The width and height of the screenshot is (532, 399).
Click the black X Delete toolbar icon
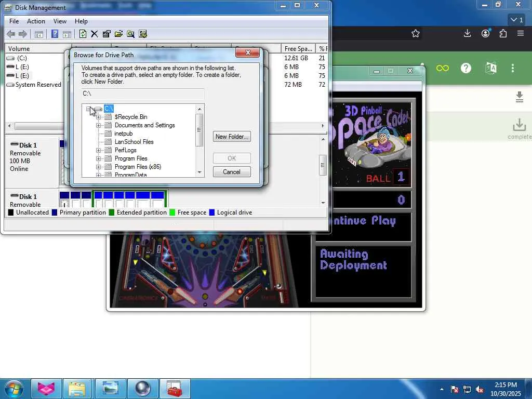coord(95,34)
